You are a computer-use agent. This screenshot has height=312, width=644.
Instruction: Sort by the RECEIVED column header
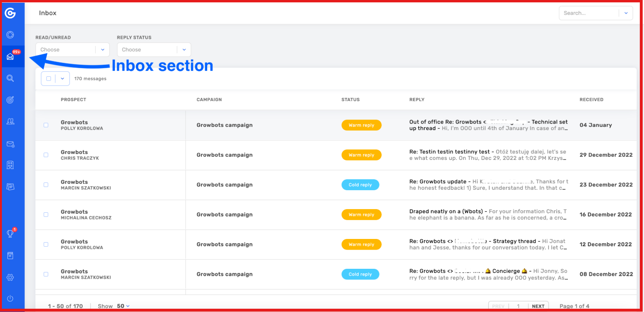(591, 99)
